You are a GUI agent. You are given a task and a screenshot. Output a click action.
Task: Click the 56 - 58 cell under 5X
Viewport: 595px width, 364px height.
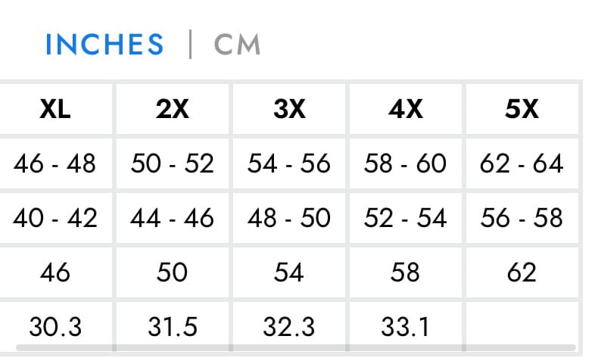tap(522, 218)
